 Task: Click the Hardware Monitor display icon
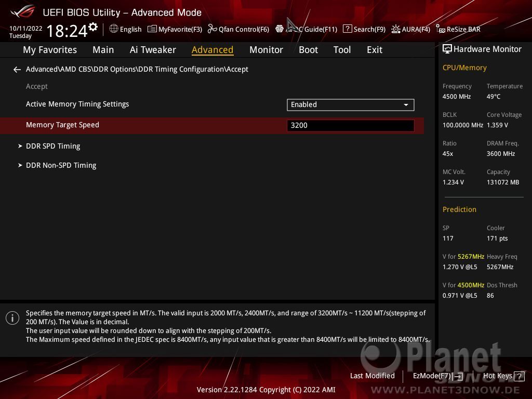pos(447,49)
